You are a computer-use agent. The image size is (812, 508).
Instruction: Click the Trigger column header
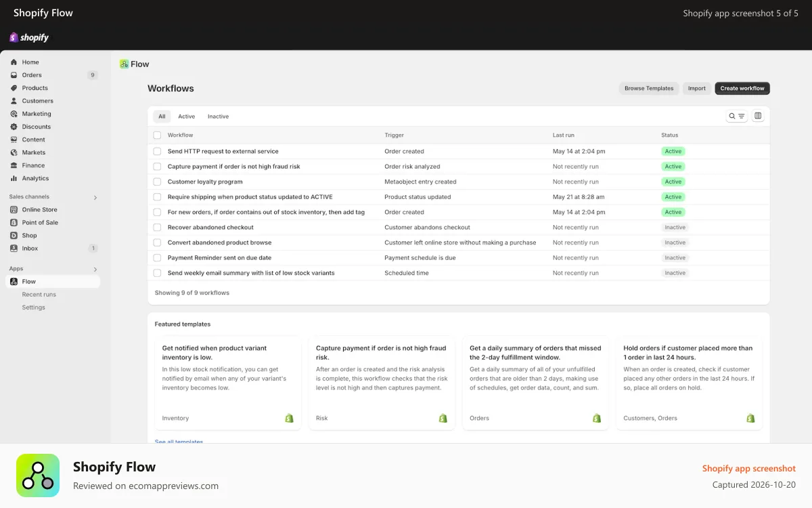tap(394, 135)
